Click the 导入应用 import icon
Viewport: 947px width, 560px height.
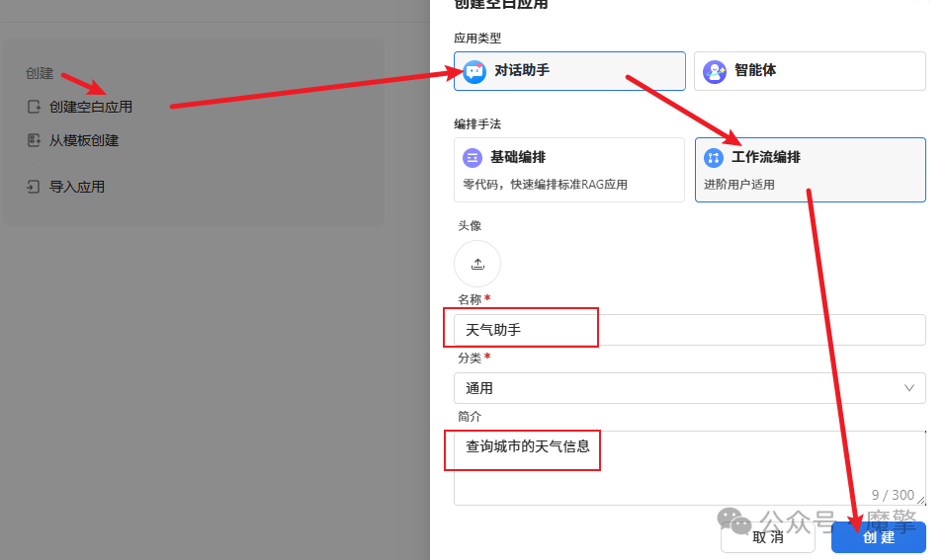point(34,187)
